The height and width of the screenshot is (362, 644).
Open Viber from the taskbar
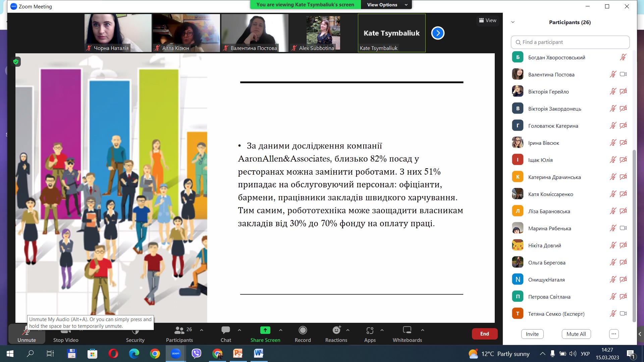coord(196,353)
